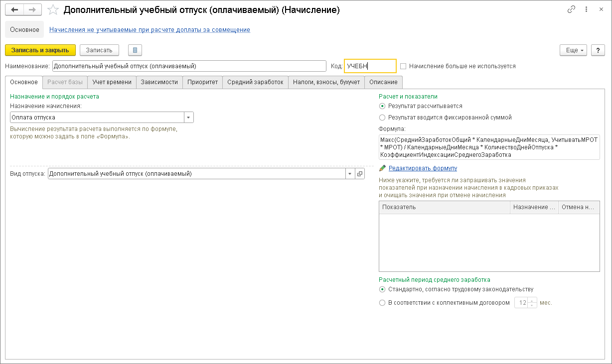This screenshot has width=612, height=364.
Task: Click into the Код input field
Action: coord(370,66)
